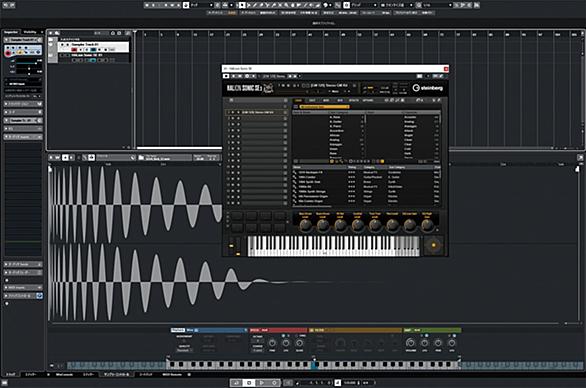Click the window layout icon at bottom-left corner
This screenshot has width=586, height=388.
[4, 382]
